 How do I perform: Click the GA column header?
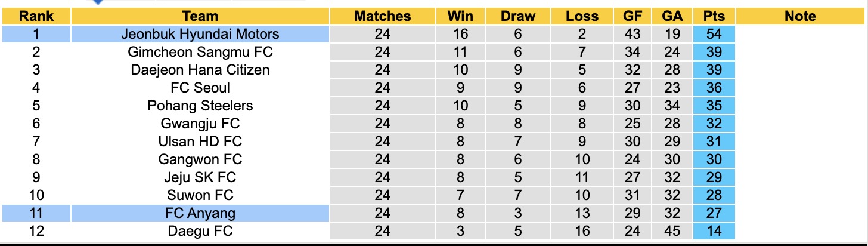(672, 17)
